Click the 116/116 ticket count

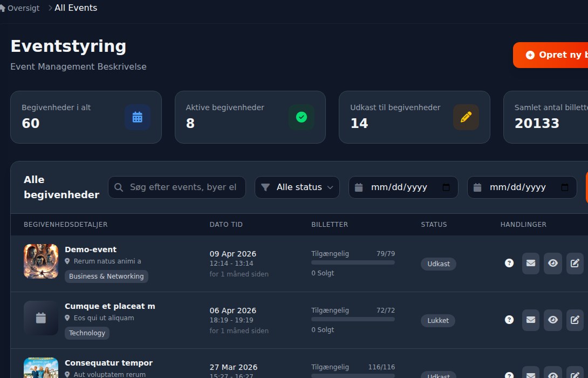[x=381, y=367]
